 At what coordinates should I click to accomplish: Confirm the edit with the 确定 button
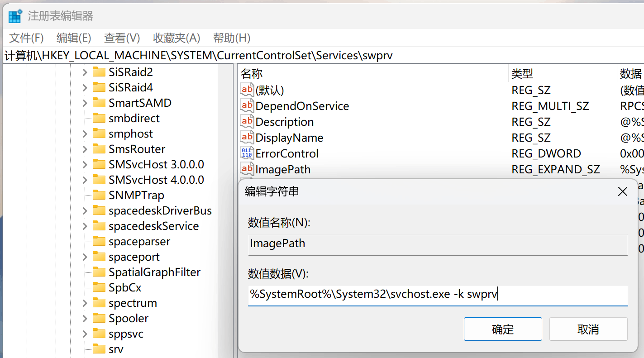503,329
